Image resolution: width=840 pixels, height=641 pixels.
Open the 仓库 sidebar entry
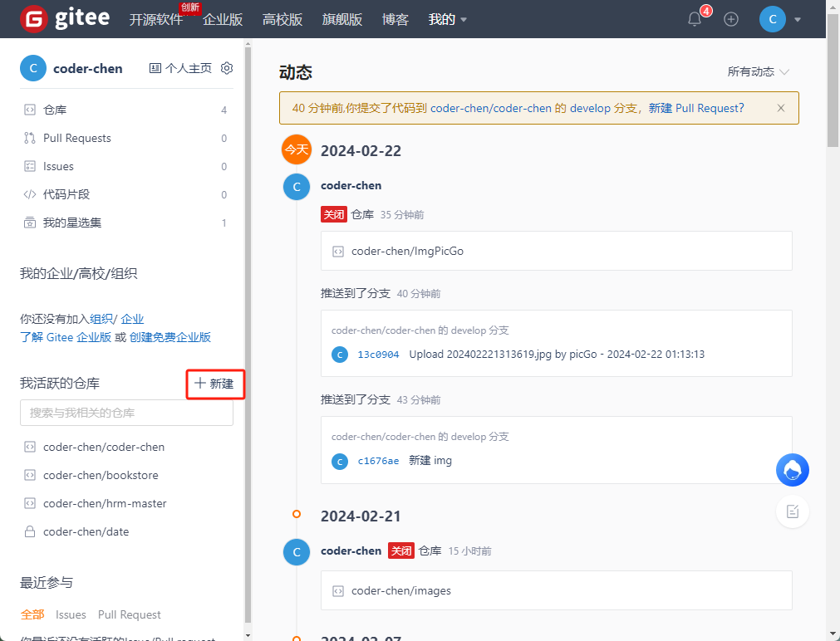[126, 110]
